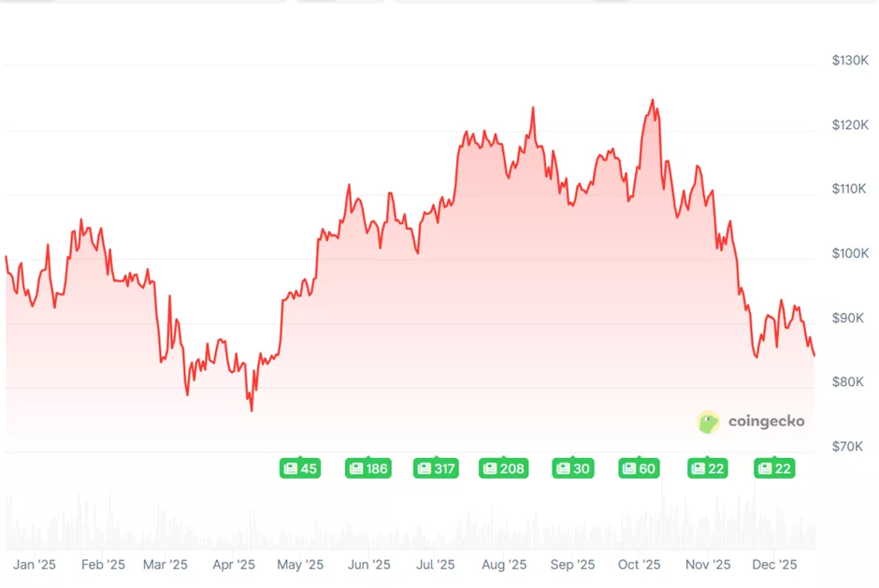Open the news badge showing 60
Screen dimensions: 879x588
(x=639, y=468)
